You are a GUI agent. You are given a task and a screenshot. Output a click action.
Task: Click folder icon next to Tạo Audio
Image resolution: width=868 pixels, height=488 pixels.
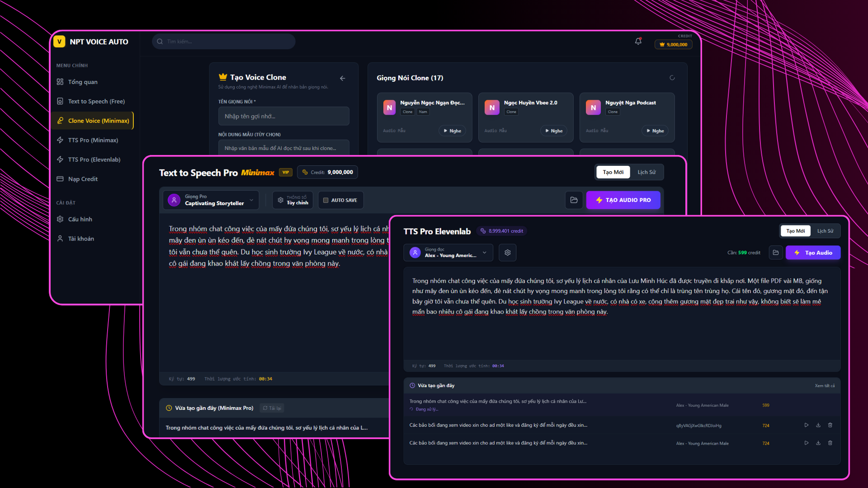click(776, 253)
